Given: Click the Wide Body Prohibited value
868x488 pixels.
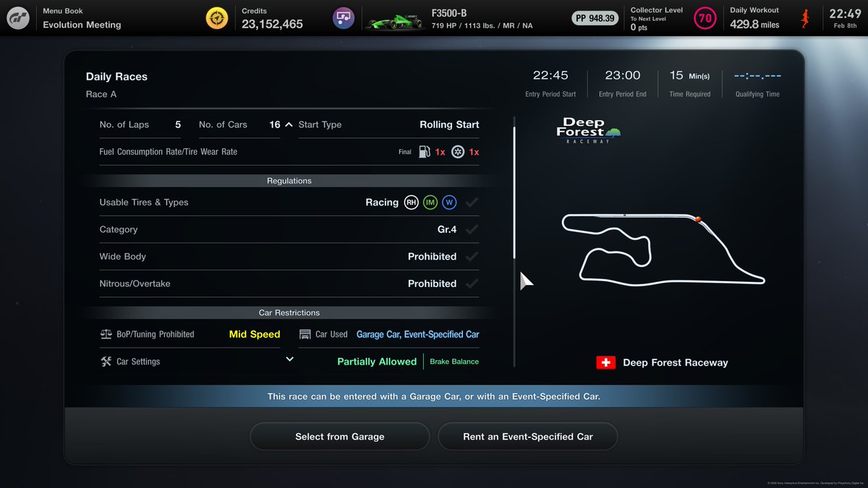Looking at the screenshot, I should coord(432,257).
